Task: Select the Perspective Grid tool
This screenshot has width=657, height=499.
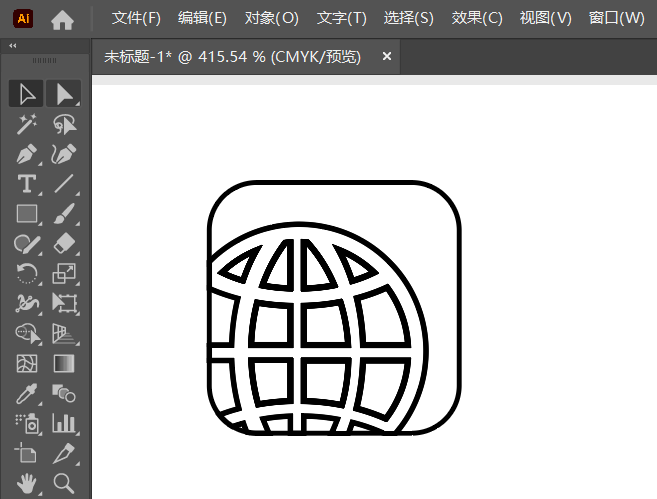Action: pyautogui.click(x=64, y=334)
